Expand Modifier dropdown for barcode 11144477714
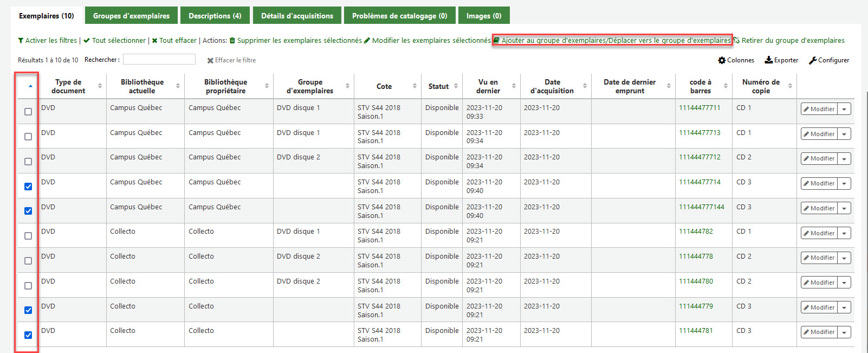868x353 pixels. [x=844, y=183]
